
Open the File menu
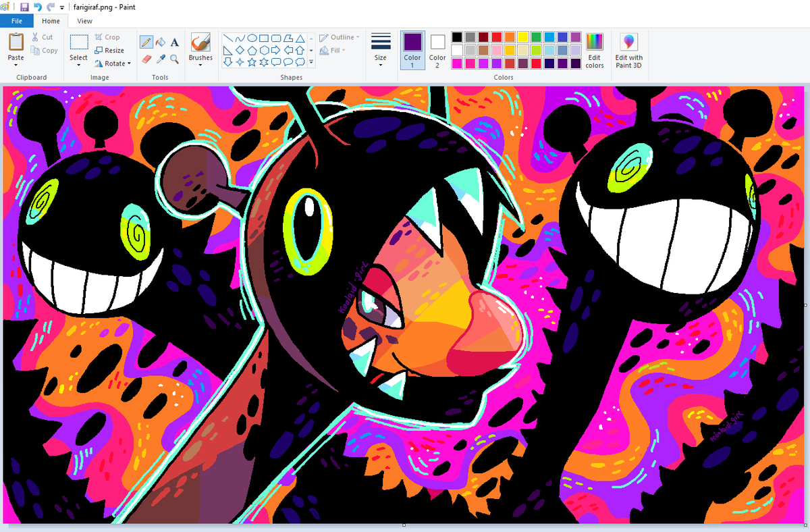[16, 21]
